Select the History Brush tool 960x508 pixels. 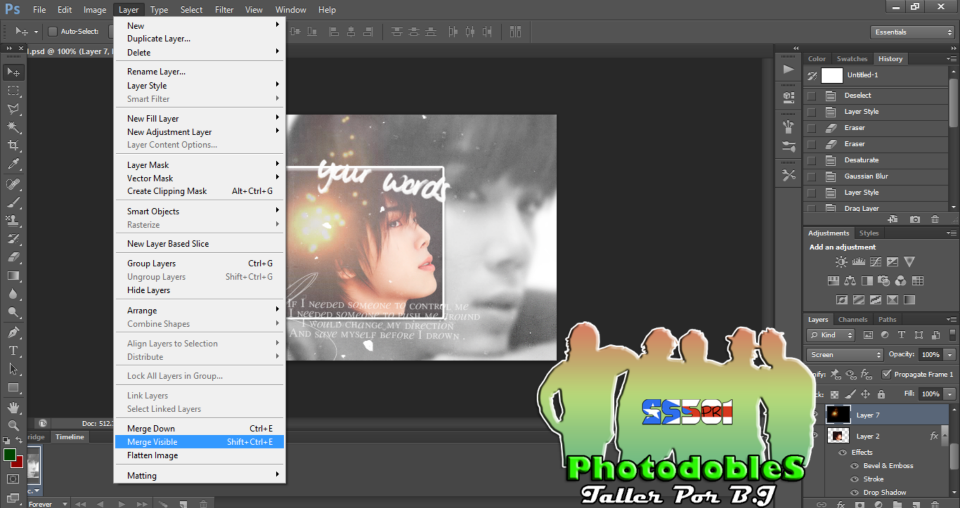coord(13,239)
